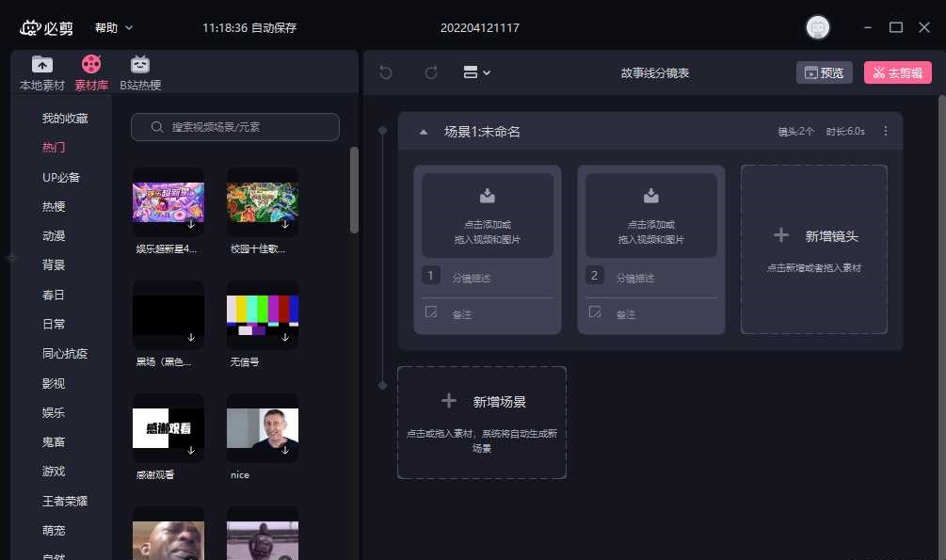This screenshot has width=946, height=560.
Task: Click shot 1 备注 note icon
Action: pos(431,312)
